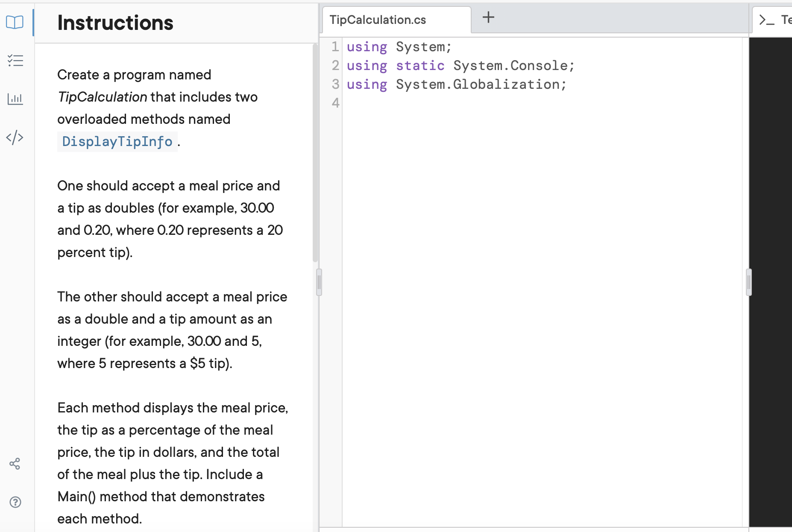Click line number 1 in the code gutter
Screen dimensions: 792x532
coord(335,47)
